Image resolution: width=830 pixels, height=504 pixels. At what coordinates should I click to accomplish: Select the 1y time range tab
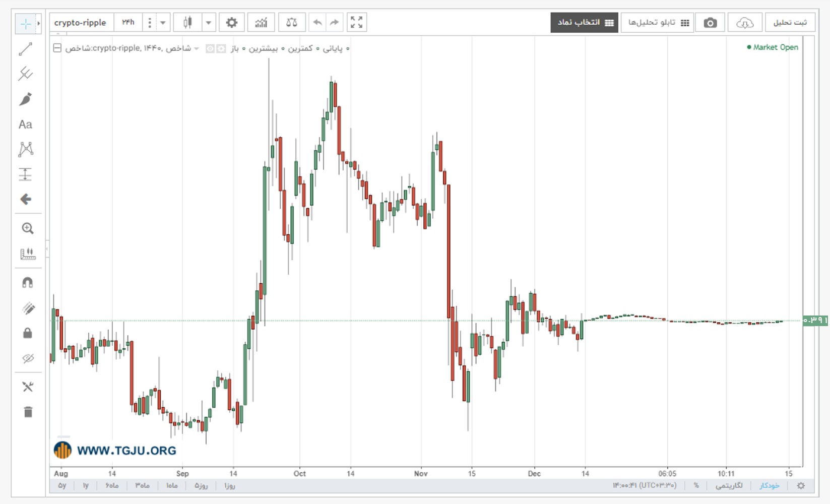tap(86, 486)
